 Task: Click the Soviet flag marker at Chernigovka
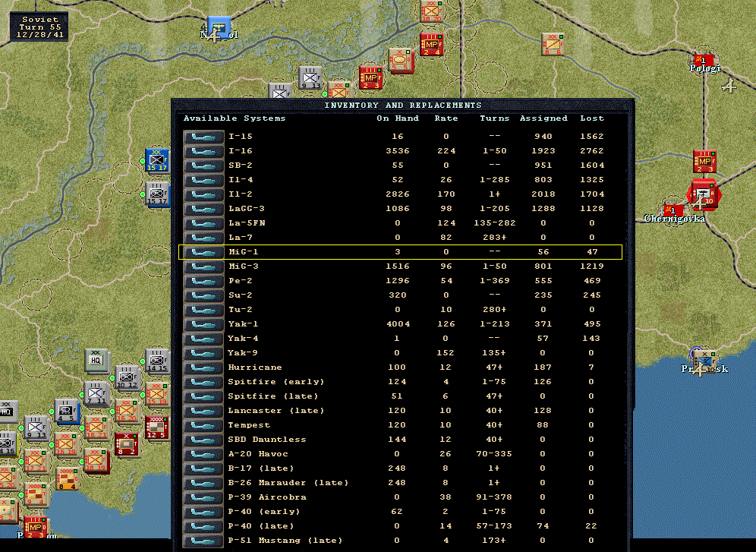coord(673,210)
